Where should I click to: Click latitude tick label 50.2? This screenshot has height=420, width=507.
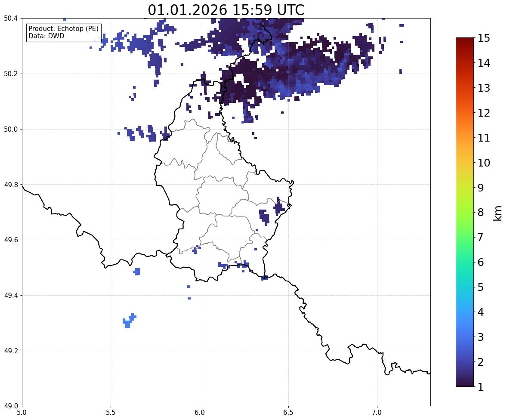click(10, 74)
